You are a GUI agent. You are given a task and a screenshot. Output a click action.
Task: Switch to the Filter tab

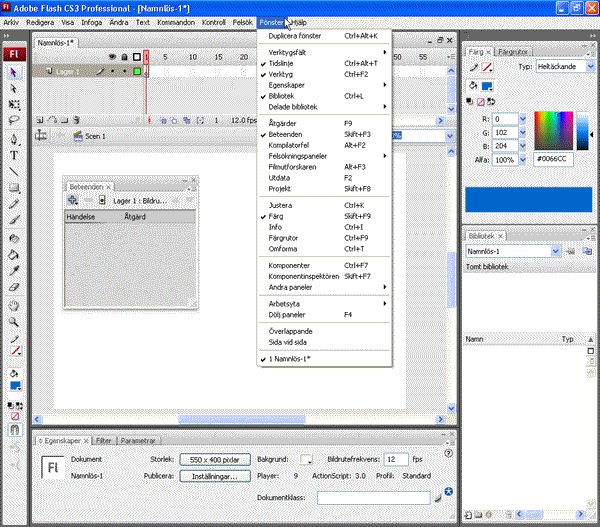(x=103, y=440)
